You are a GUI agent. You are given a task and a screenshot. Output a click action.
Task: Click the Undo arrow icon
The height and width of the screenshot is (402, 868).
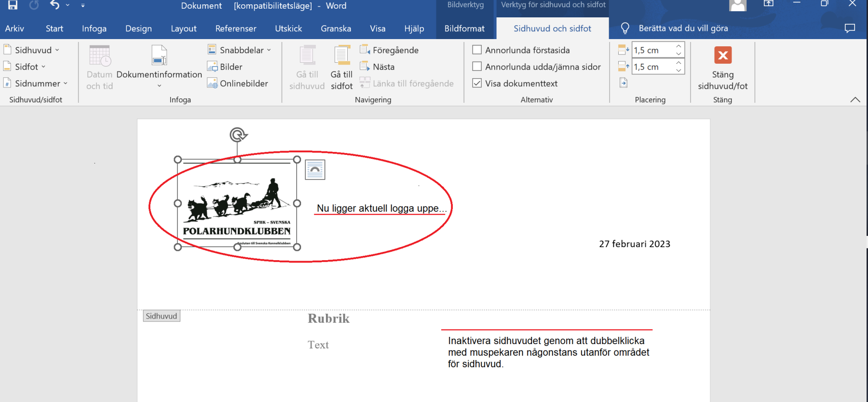pyautogui.click(x=54, y=5)
